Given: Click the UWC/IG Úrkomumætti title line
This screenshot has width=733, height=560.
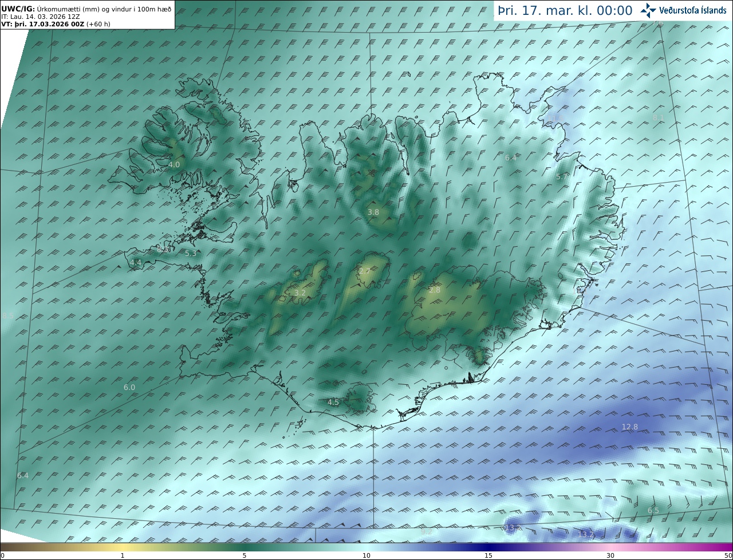Looking at the screenshot, I should [86, 9].
